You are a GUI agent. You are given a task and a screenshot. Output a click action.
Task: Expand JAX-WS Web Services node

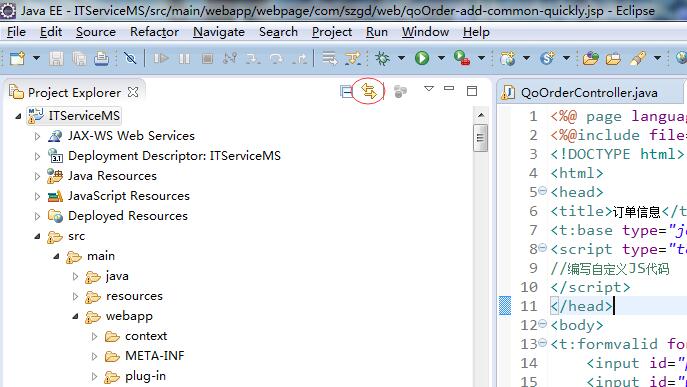point(37,136)
